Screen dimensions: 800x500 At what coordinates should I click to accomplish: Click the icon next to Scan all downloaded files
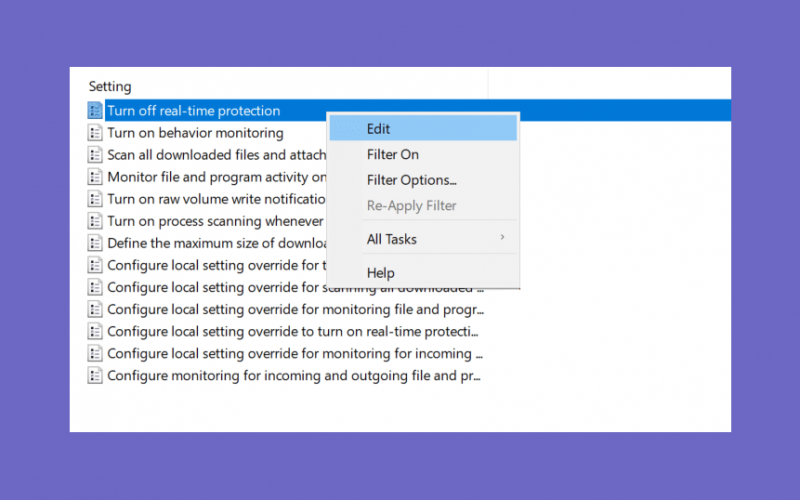click(x=95, y=155)
